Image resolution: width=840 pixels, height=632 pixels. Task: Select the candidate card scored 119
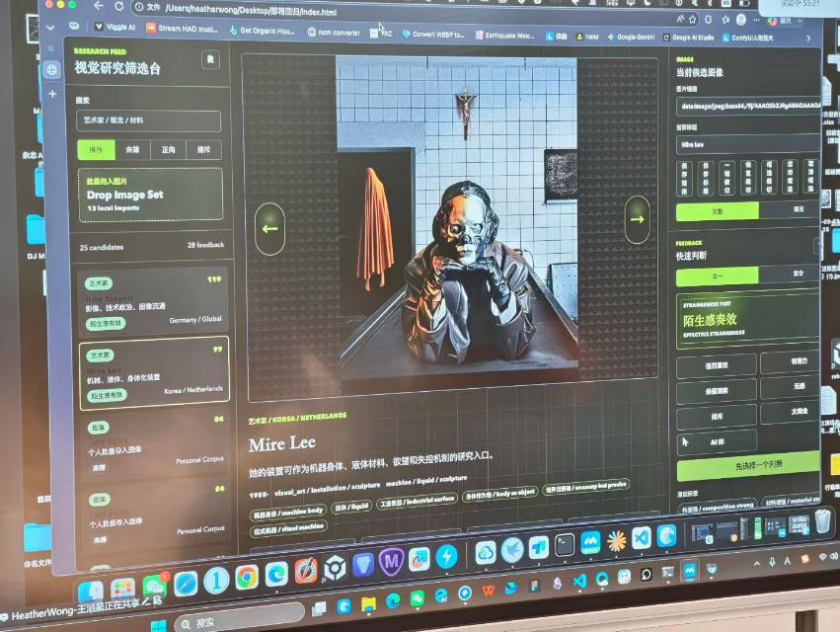[153, 301]
